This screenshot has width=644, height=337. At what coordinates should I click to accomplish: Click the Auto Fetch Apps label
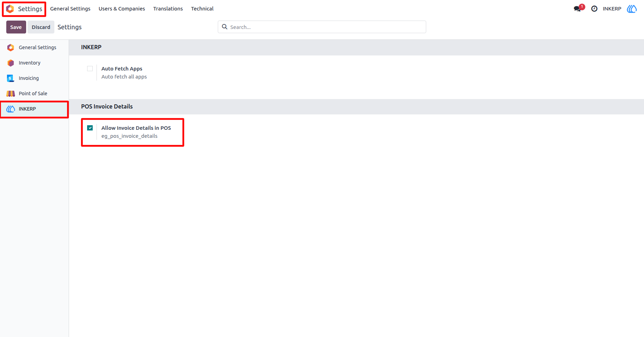(x=122, y=69)
